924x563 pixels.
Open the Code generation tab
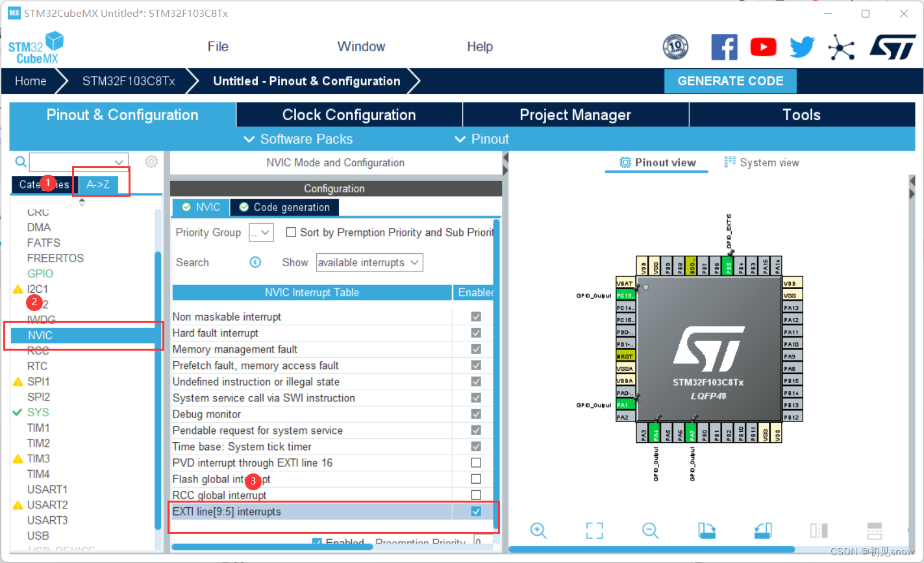[284, 207]
